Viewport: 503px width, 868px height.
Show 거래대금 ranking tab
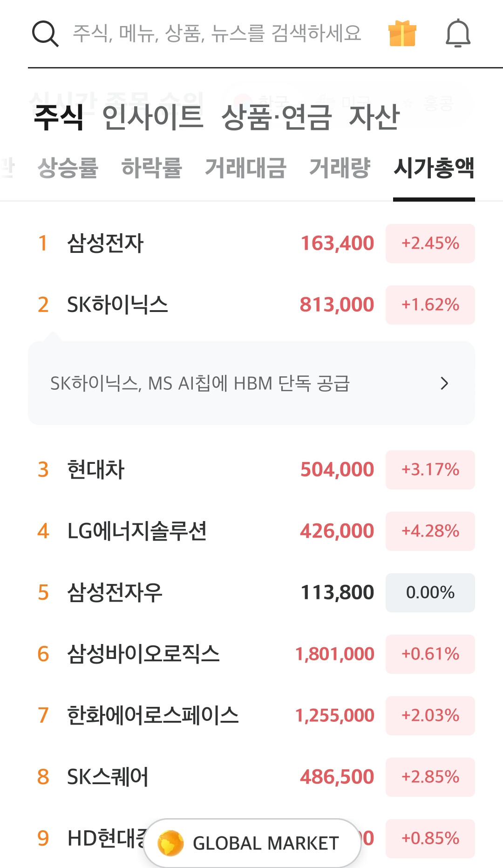point(245,168)
